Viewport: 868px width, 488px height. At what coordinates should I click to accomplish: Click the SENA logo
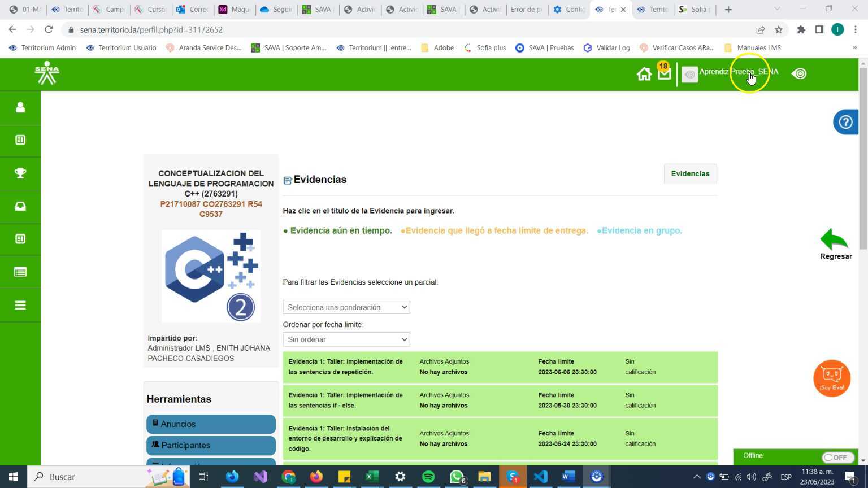click(x=47, y=73)
